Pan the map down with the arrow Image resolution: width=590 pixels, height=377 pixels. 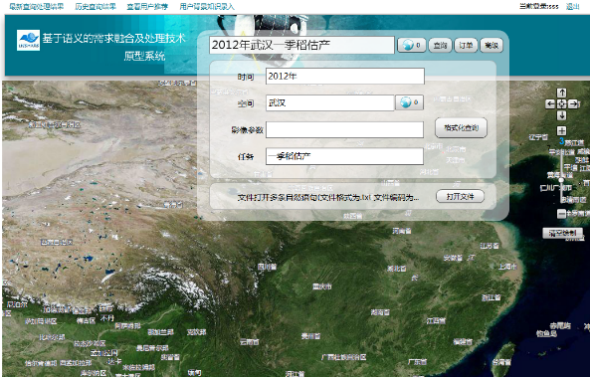click(x=561, y=115)
